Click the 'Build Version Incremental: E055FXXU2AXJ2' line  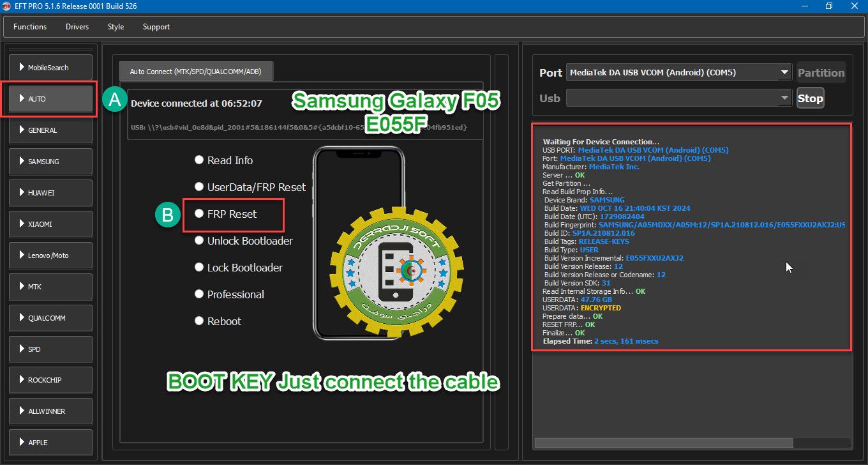point(614,258)
